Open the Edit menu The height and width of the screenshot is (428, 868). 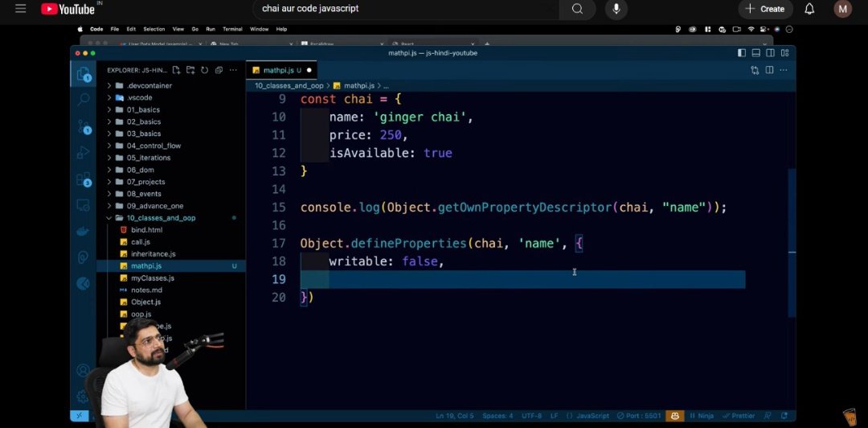pyautogui.click(x=131, y=29)
